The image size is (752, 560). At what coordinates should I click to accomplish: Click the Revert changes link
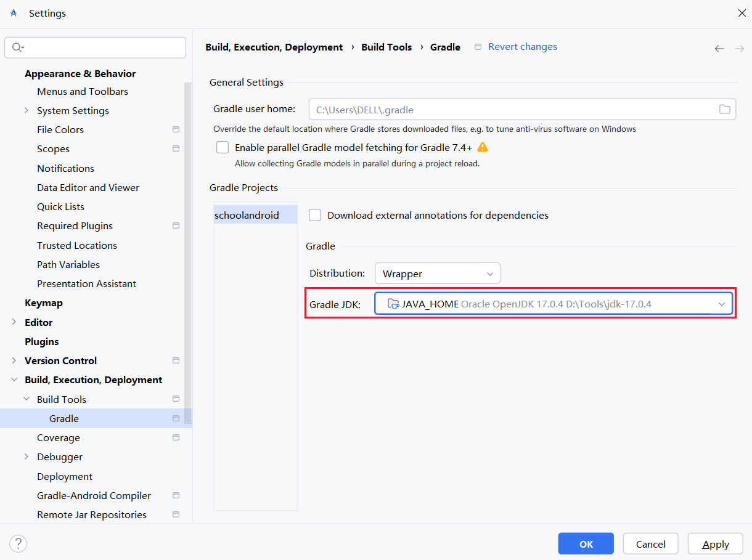coord(522,47)
